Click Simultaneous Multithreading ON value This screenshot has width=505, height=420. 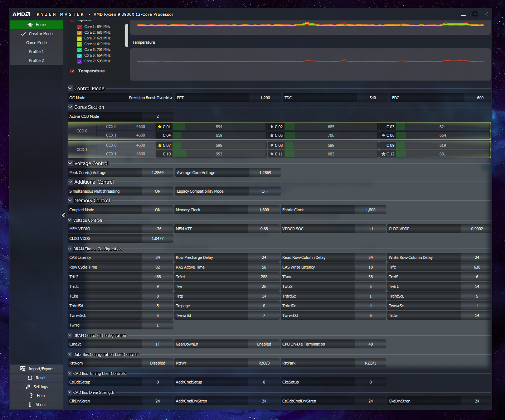tap(157, 191)
